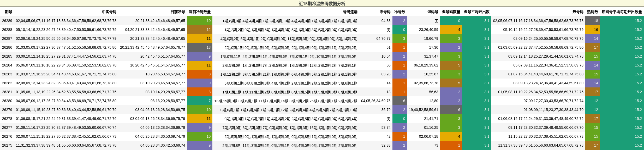The image size is (644, 150).
Task: Select the 中奖号码 column header
Action: click(x=109, y=12)
